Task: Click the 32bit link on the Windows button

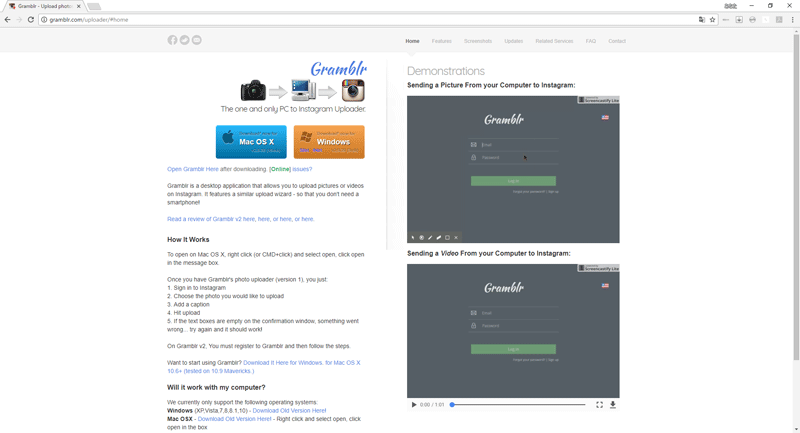Action: pyautogui.click(x=305, y=150)
